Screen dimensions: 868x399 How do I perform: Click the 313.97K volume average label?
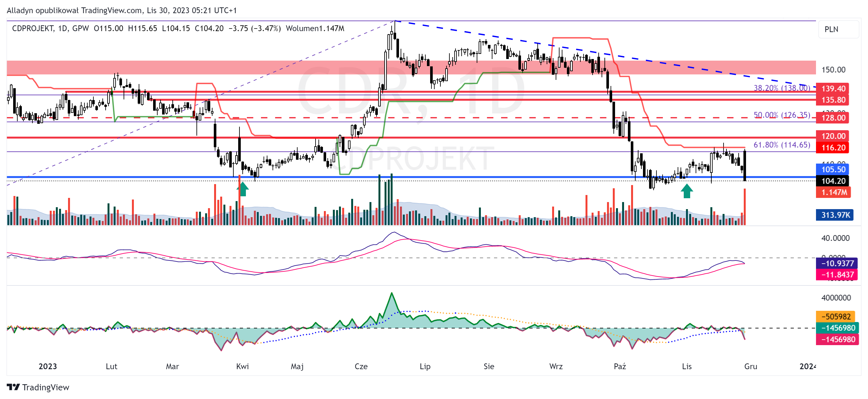[835, 215]
